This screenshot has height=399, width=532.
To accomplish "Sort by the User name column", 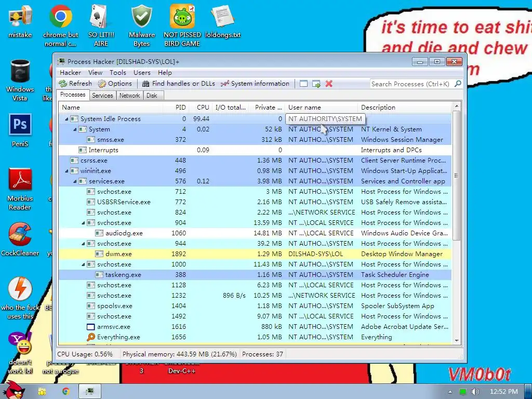I will tap(322, 108).
